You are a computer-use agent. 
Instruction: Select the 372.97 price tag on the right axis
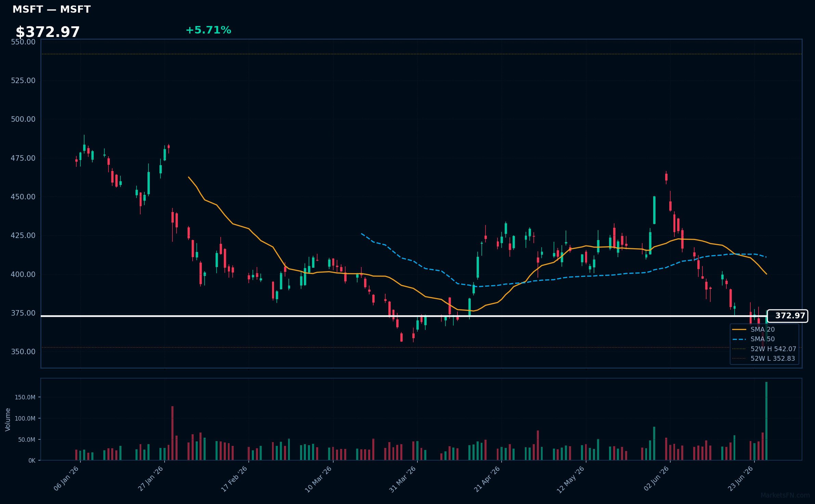(787, 316)
